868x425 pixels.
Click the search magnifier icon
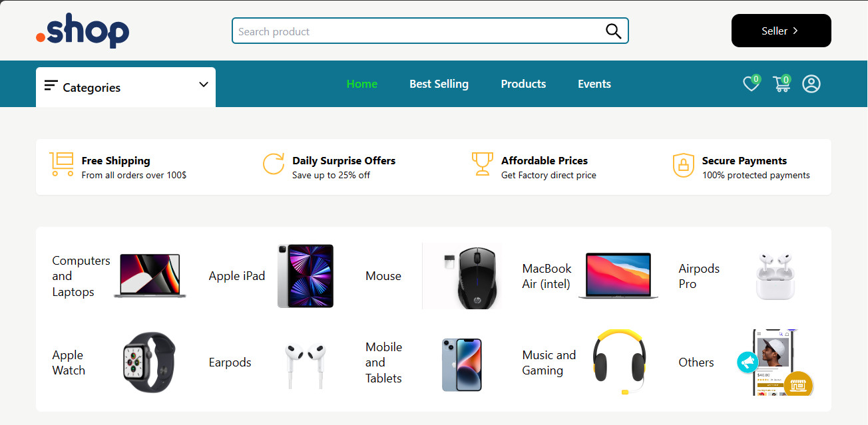point(613,31)
